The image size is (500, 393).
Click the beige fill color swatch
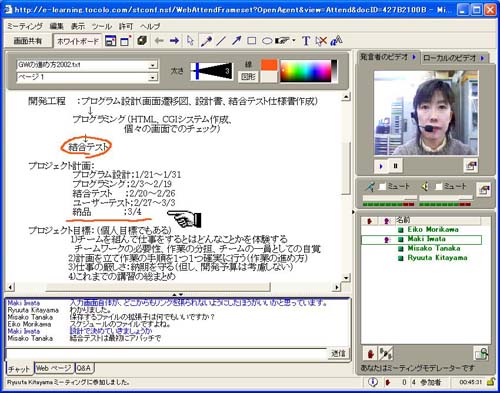pyautogui.click(x=269, y=77)
